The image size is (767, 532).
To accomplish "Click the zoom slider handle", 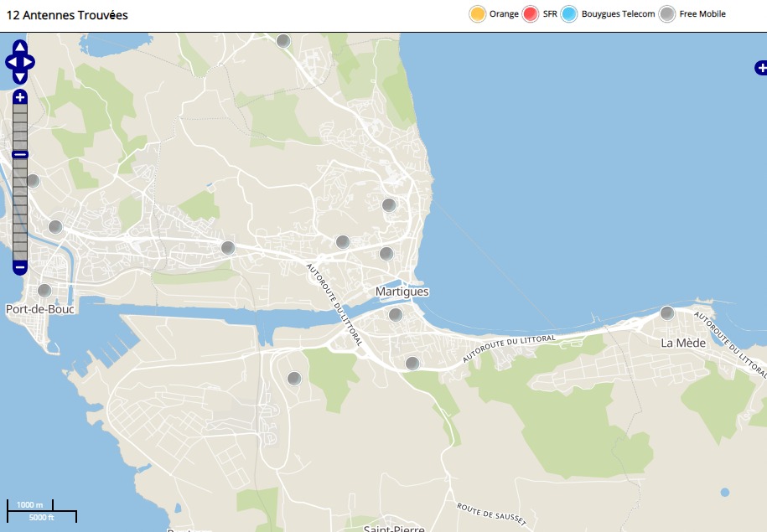I will click(x=20, y=154).
